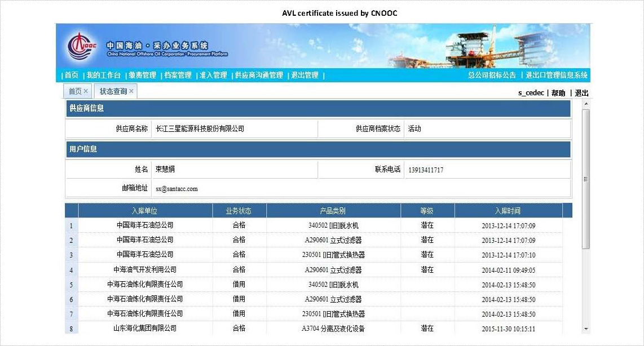Select row 7 中海石油炼化有限责任公司 cell

145,313
